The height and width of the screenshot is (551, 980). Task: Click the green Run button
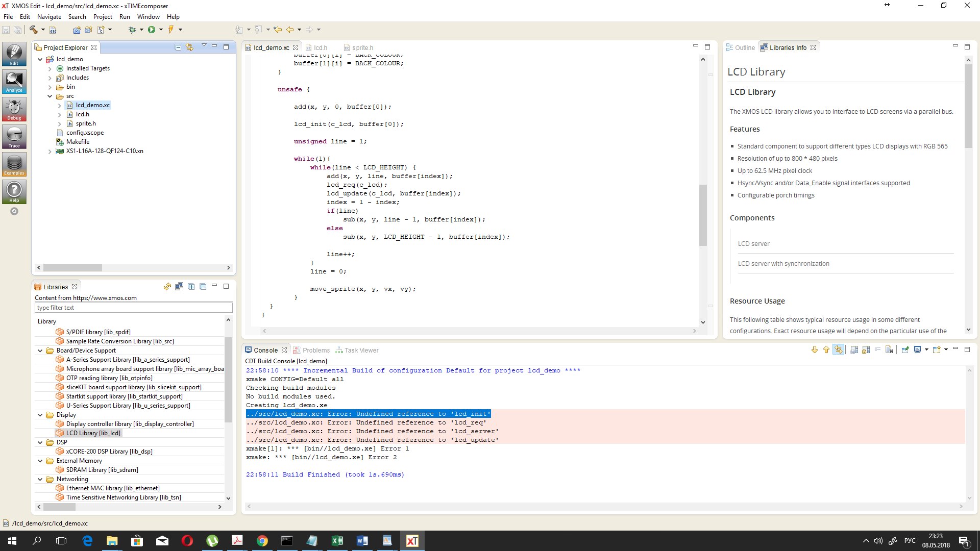[152, 30]
